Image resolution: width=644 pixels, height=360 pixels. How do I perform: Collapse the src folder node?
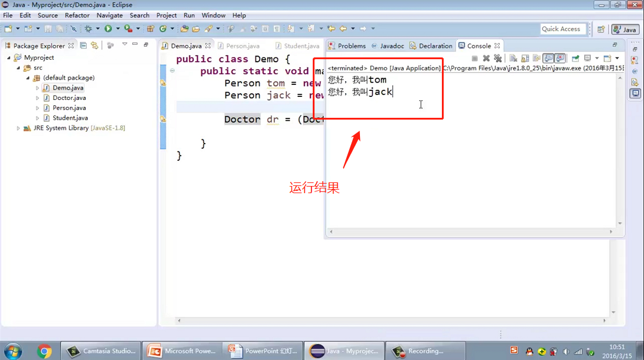click(19, 68)
